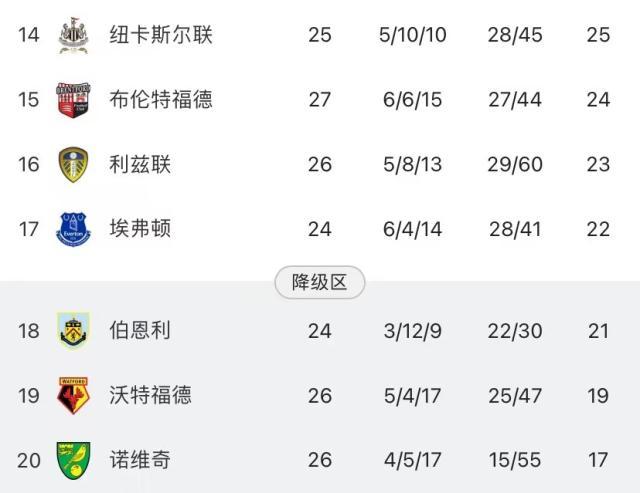Image resolution: width=640 pixels, height=493 pixels.
Task: Select rank number 20 in the table
Action: click(x=29, y=460)
